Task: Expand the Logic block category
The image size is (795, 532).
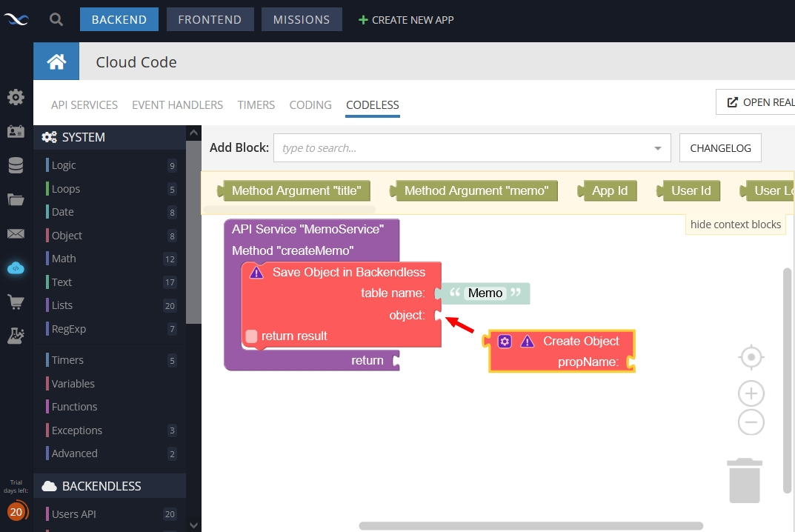Action: click(x=110, y=165)
